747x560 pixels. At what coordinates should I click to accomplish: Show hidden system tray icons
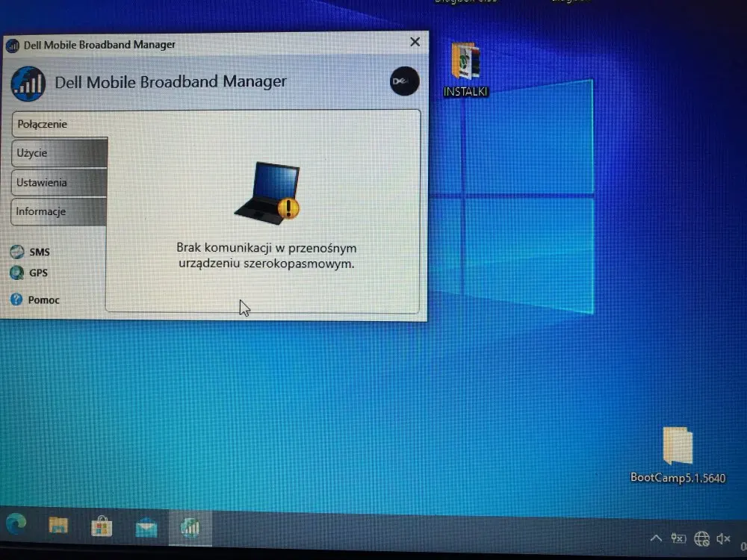pos(656,538)
